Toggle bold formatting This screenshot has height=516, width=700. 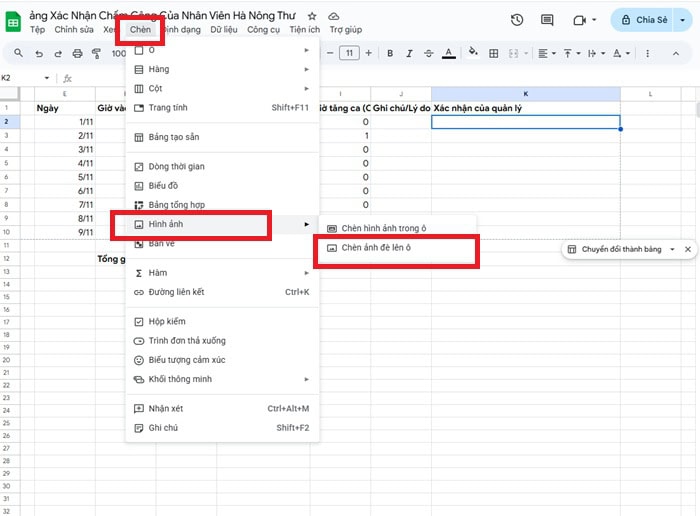click(390, 54)
